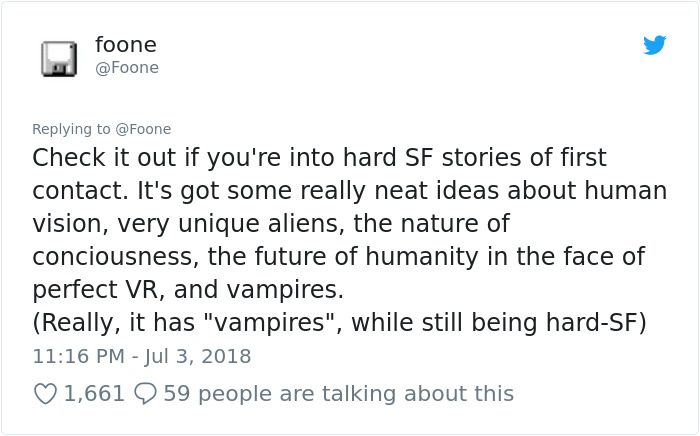700x436 pixels.
Task: Click the "Replying to" label text
Action: click(71, 129)
